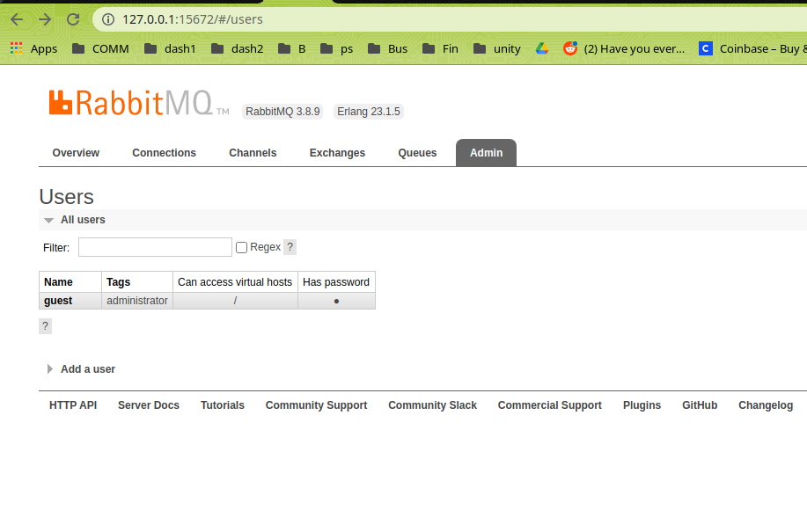Switch to the Connections tab
Image resolution: width=807 pixels, height=532 pixels.
coord(165,153)
